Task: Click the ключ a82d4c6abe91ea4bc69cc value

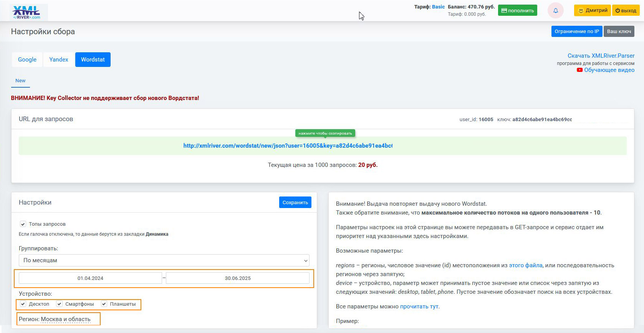Action: (542, 120)
